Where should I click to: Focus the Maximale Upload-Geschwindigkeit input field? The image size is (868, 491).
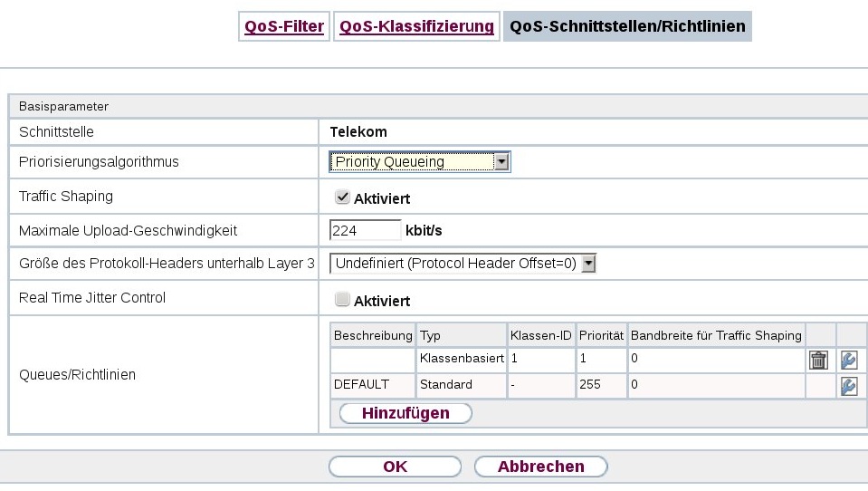365,231
